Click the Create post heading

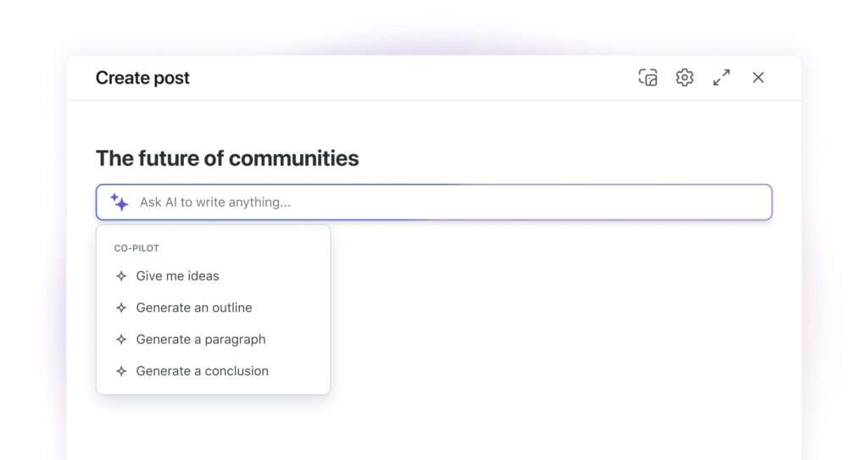(142, 78)
